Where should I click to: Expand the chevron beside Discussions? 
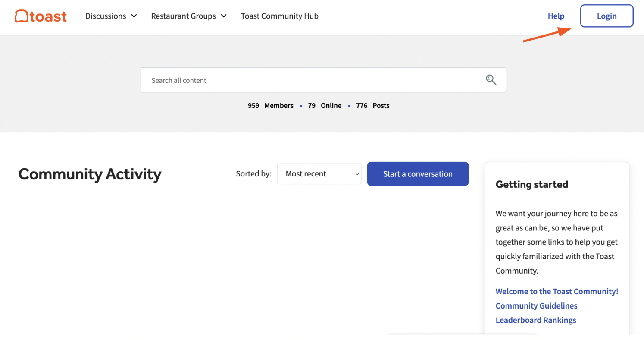point(134,16)
